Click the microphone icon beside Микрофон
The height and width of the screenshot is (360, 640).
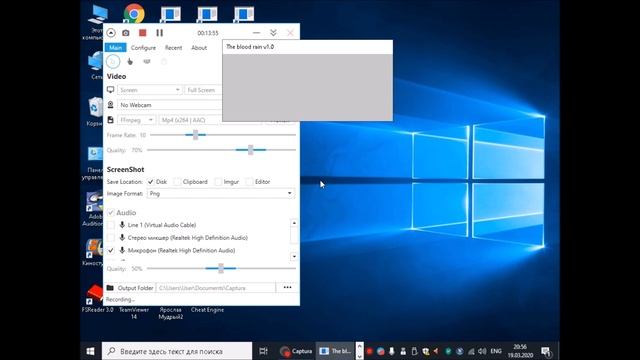point(122,250)
